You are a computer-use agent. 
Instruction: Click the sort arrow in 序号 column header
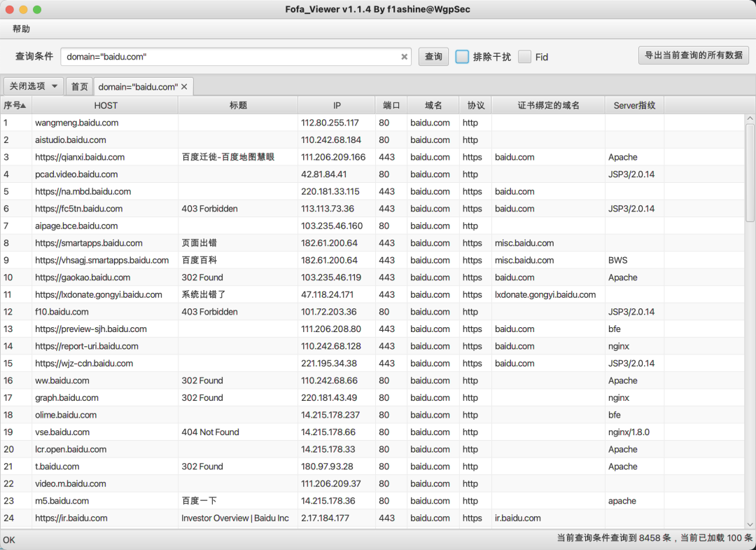[23, 105]
